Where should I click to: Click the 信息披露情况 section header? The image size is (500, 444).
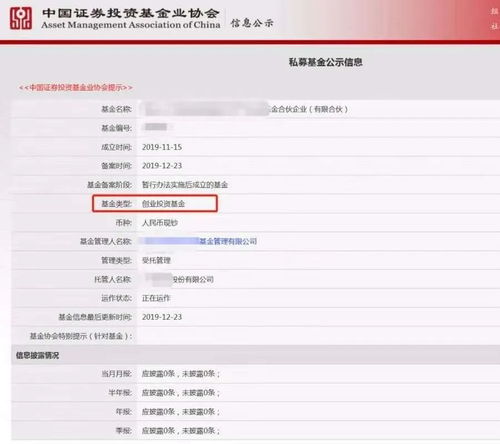38,356
